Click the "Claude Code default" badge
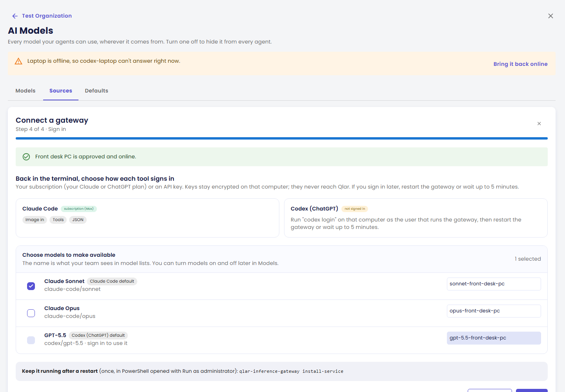 tap(112, 281)
